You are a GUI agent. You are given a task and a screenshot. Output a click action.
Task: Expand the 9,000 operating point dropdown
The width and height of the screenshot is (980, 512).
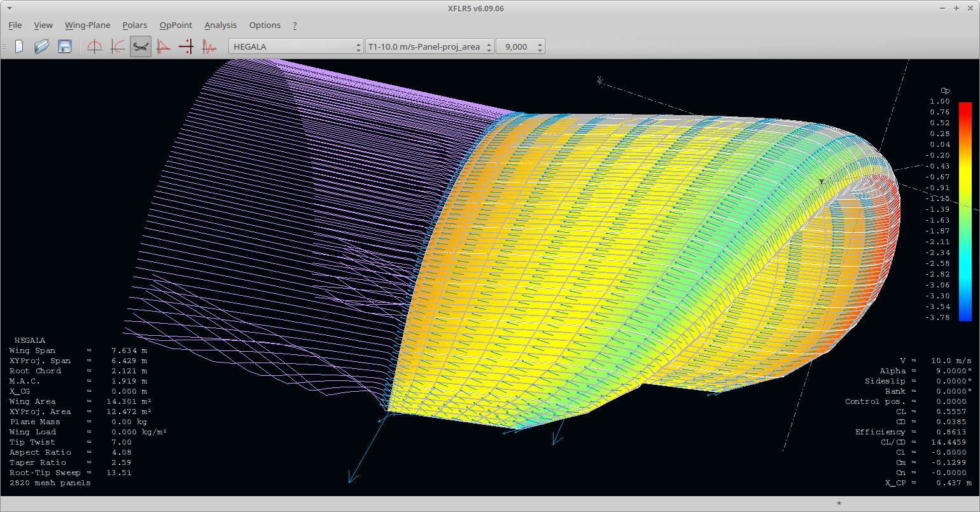tap(521, 46)
